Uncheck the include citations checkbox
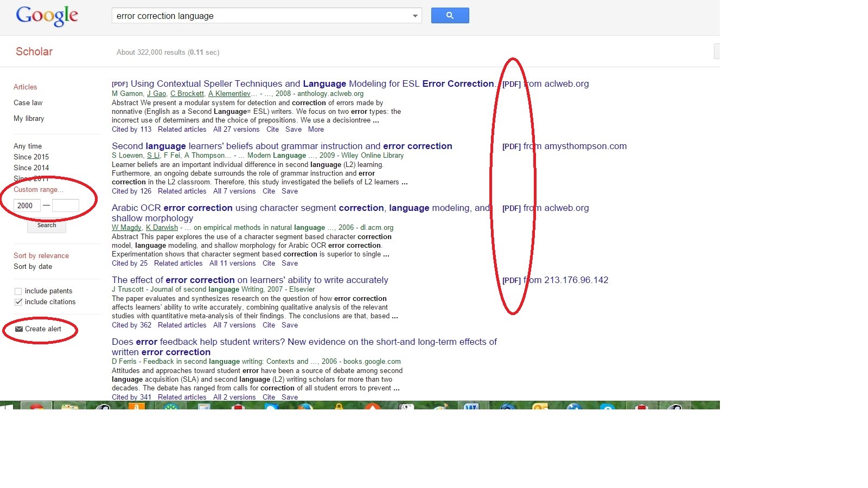Viewport: 868px width, 488px height. (18, 302)
